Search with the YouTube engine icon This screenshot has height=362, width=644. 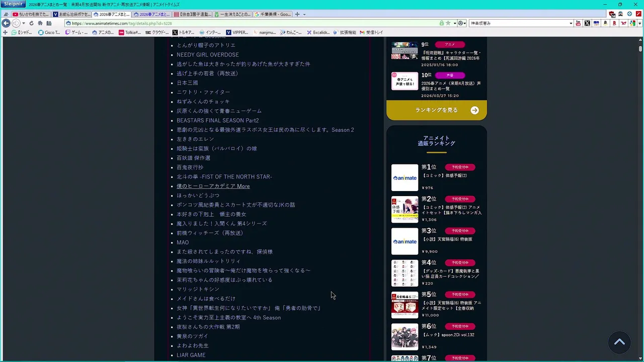point(578,23)
